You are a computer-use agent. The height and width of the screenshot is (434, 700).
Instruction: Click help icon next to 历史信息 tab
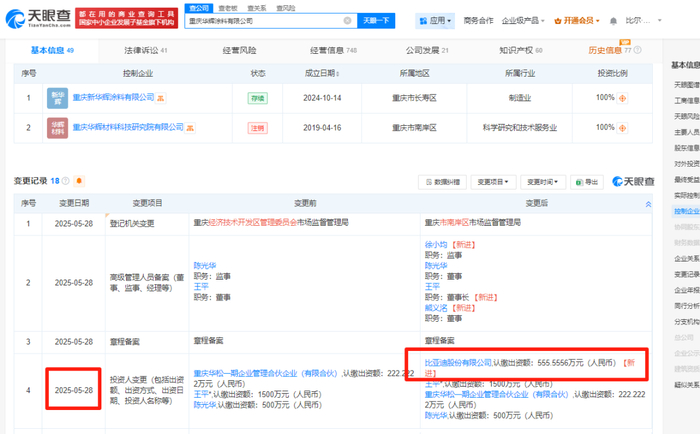(638, 50)
